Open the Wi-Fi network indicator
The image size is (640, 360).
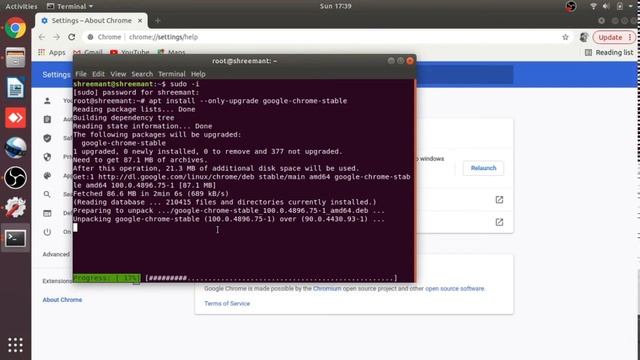point(593,6)
